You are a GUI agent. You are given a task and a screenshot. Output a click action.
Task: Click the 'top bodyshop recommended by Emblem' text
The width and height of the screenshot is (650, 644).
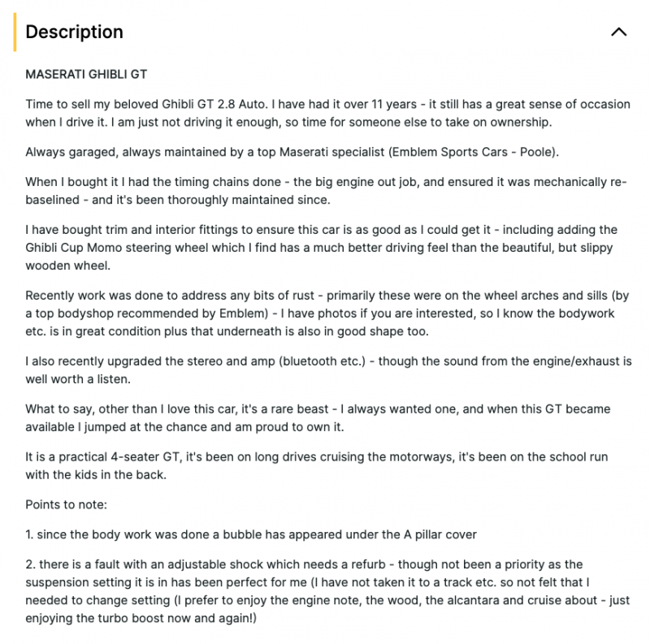tap(152, 313)
